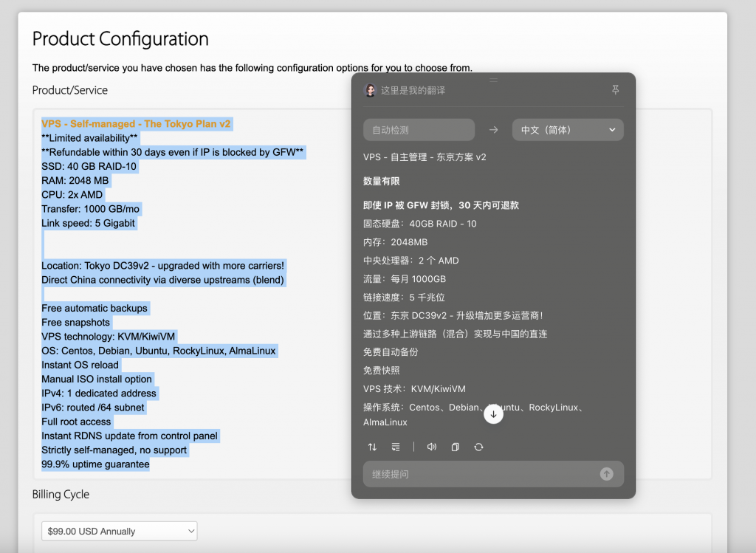Click the right arrow between language selectors
Viewport: 756px width, 553px height.
tap(493, 130)
